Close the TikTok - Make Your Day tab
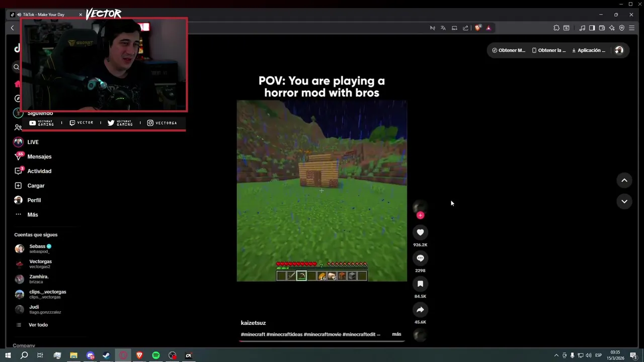This screenshot has height=362, width=644. [x=80, y=15]
